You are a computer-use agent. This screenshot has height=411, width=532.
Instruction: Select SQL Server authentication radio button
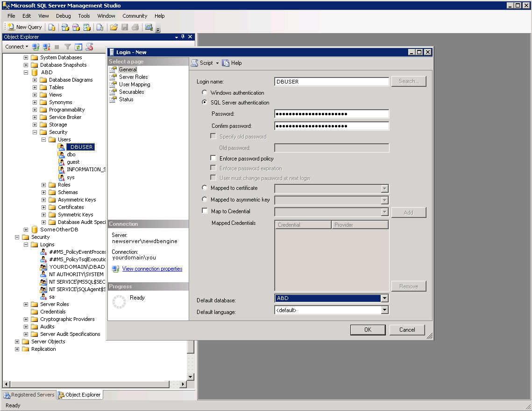click(205, 102)
